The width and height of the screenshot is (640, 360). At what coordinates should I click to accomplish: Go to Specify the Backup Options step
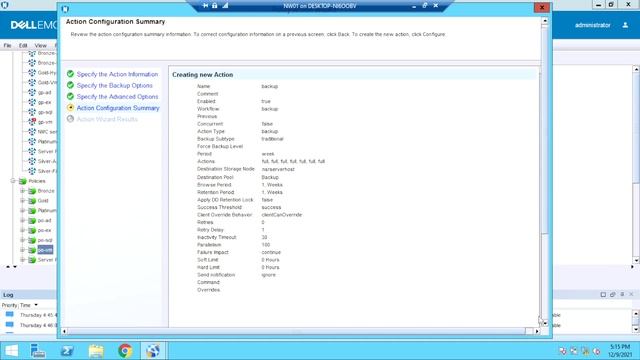[114, 85]
